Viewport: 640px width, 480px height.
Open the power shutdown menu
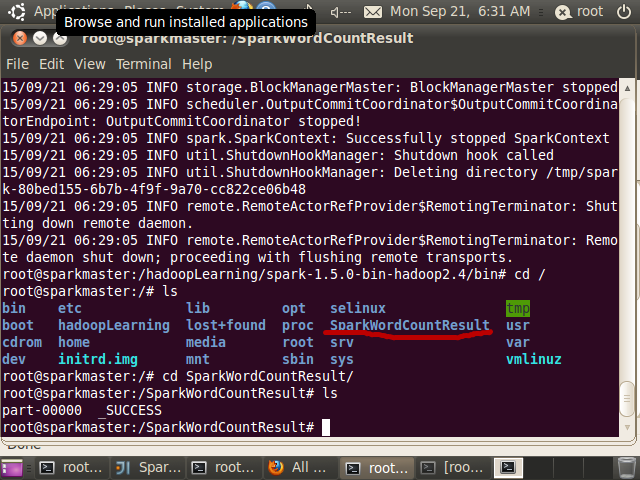click(x=624, y=12)
